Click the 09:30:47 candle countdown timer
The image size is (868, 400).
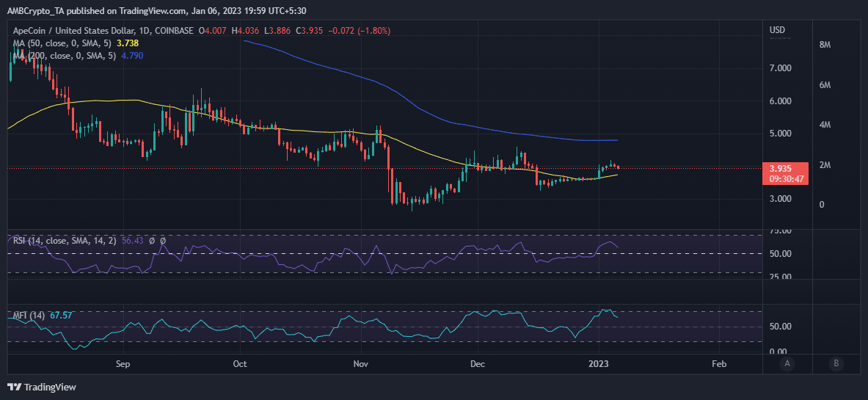coord(785,179)
